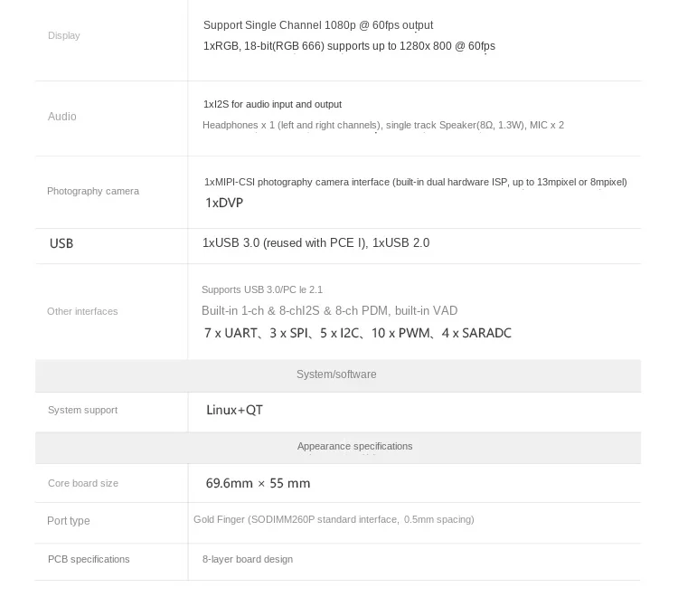
Task: Select the 1xMIPI-CSI camera interface text
Action: (x=415, y=182)
